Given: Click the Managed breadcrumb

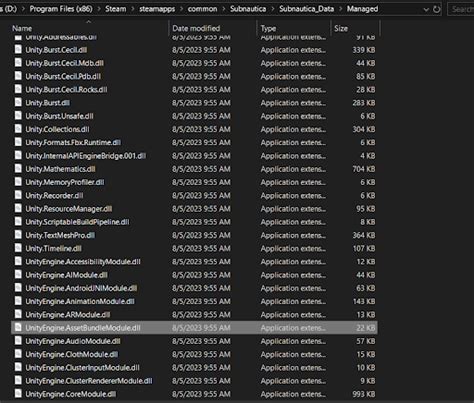Looking at the screenshot, I should coord(362,9).
